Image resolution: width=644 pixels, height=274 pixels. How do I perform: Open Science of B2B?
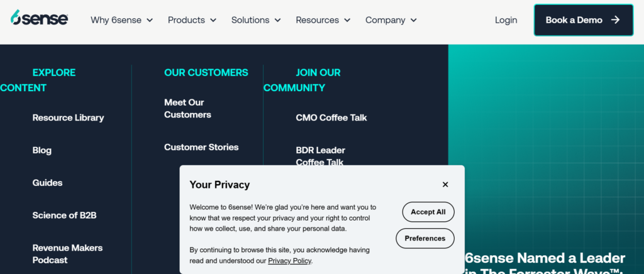pyautogui.click(x=64, y=216)
